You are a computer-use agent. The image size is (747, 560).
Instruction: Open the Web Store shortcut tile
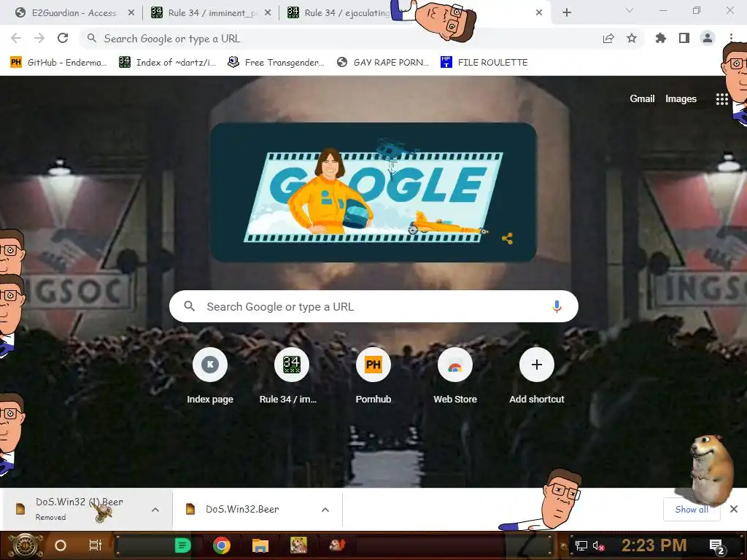click(455, 376)
